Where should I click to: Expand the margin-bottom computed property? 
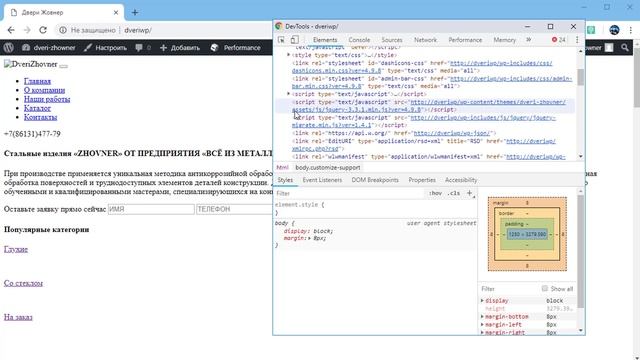click(482, 317)
